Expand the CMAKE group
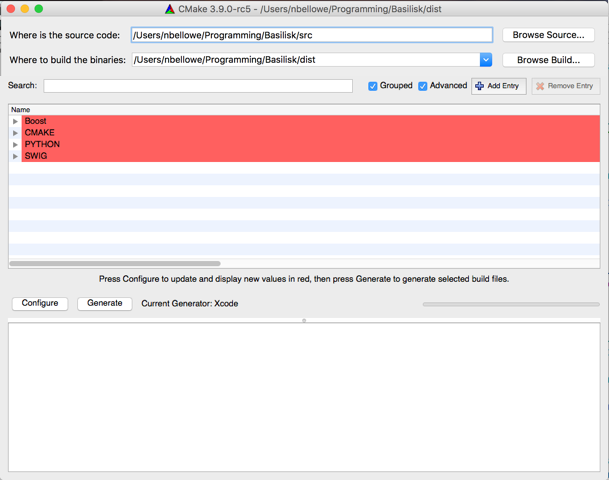Viewport: 609px width, 480px height. click(x=15, y=133)
